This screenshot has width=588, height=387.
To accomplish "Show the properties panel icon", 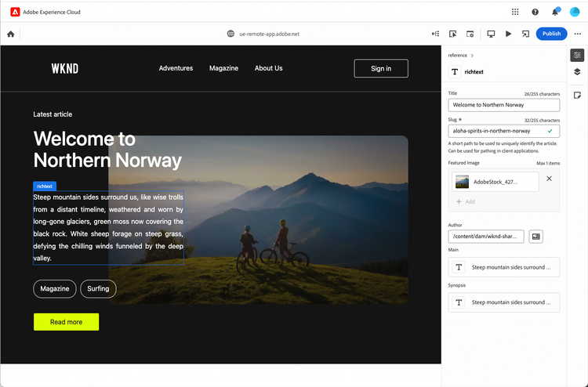I will tap(577, 56).
